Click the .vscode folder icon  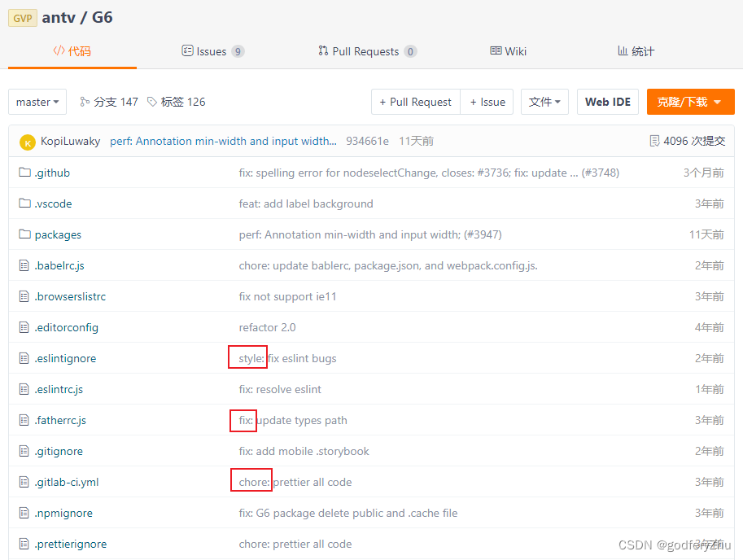pos(24,203)
